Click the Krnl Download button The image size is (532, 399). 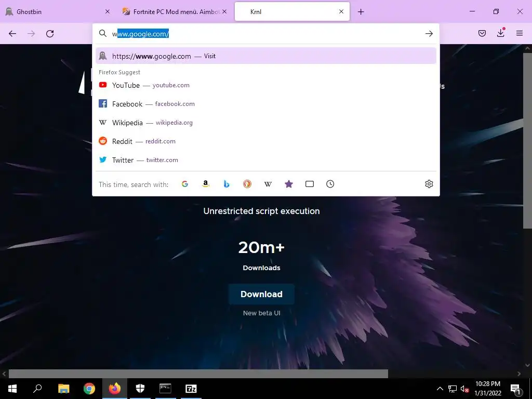tap(261, 294)
